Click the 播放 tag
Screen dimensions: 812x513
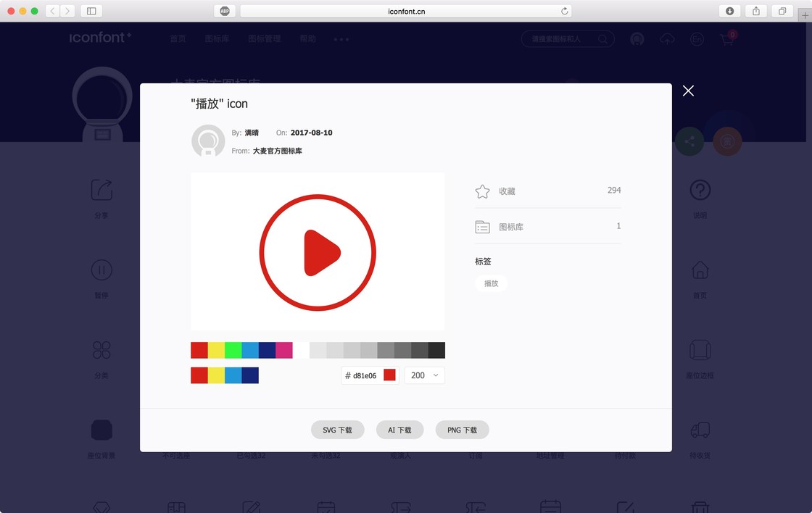click(491, 283)
